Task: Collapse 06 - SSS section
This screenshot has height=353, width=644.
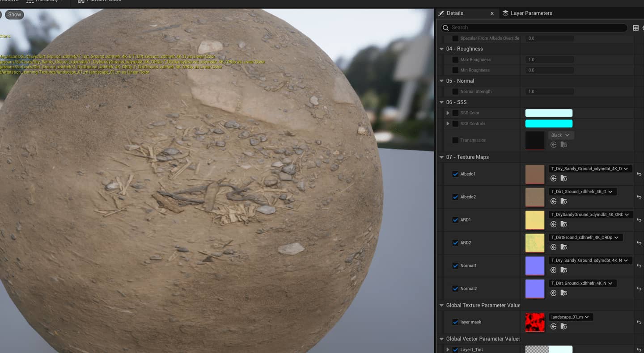Action: [442, 102]
